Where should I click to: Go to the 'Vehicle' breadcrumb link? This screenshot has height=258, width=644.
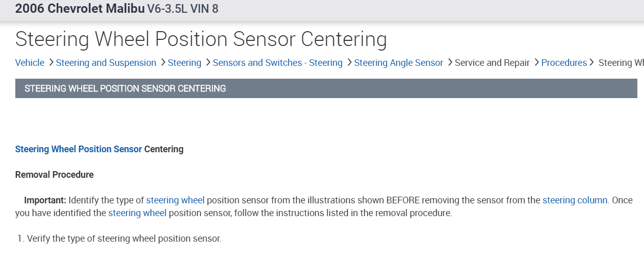pos(30,63)
